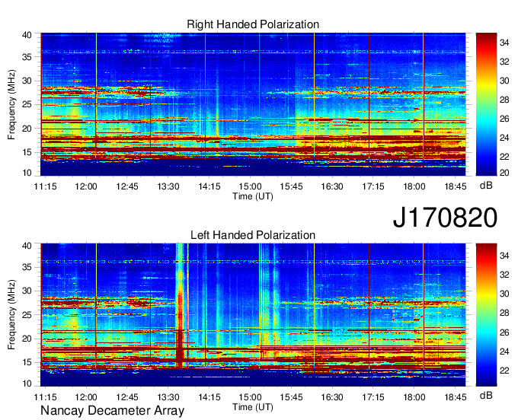
Task: Click the 30 MHz tick on the Right Handed plot
Action: coord(27,81)
